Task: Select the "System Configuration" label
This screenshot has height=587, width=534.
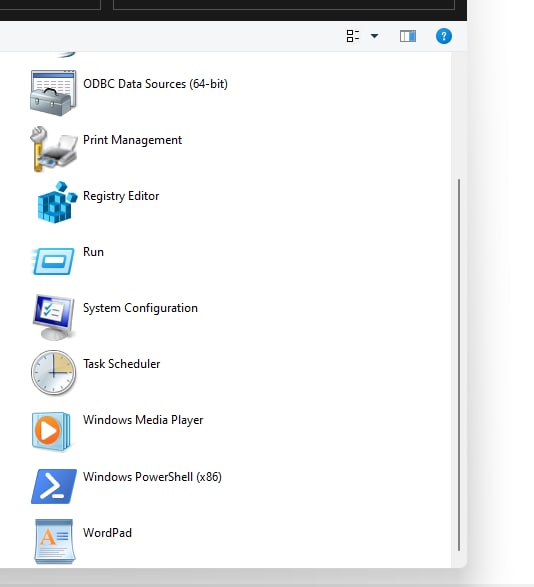Action: 140,308
